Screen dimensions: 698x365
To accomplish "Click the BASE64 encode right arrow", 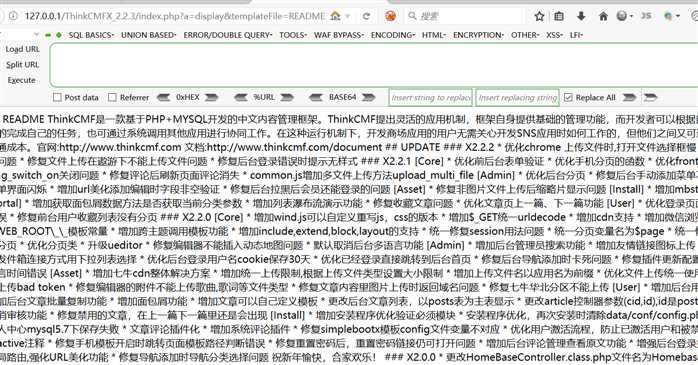I will pos(368,97).
